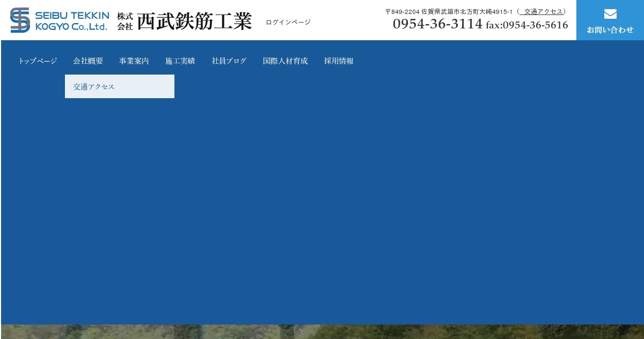
Task: Click the envelope icon for contact
Action: 610,14
